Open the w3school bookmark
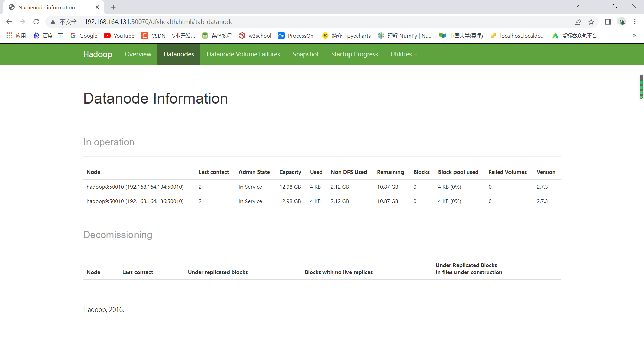The height and width of the screenshot is (344, 644). 255,36
